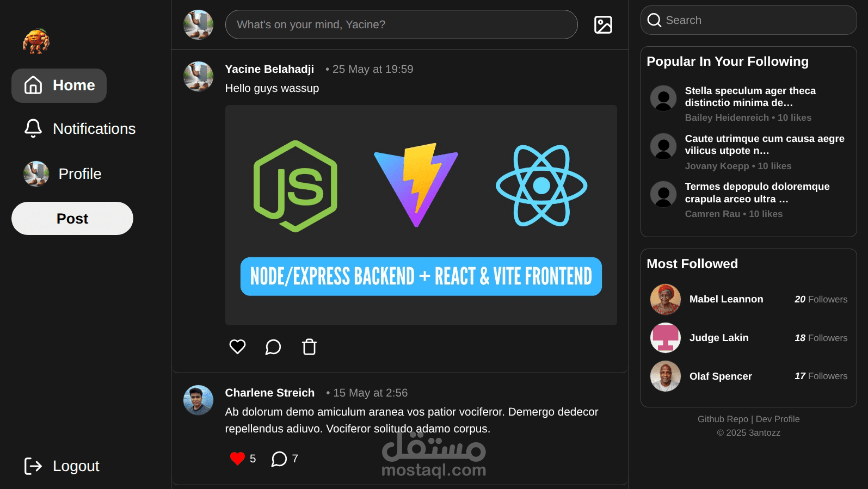Image resolution: width=868 pixels, height=489 pixels.
Task: Click "Jovany Koepp • 10 likes" text
Action: tap(738, 166)
